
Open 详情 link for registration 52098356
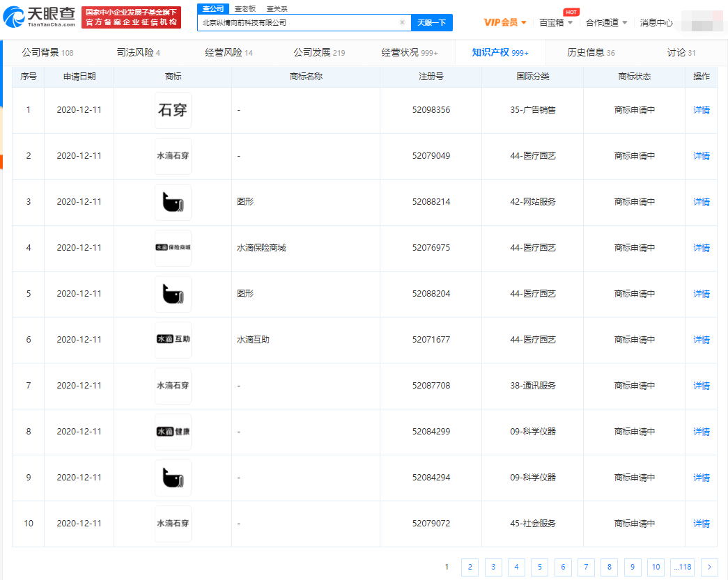point(702,110)
